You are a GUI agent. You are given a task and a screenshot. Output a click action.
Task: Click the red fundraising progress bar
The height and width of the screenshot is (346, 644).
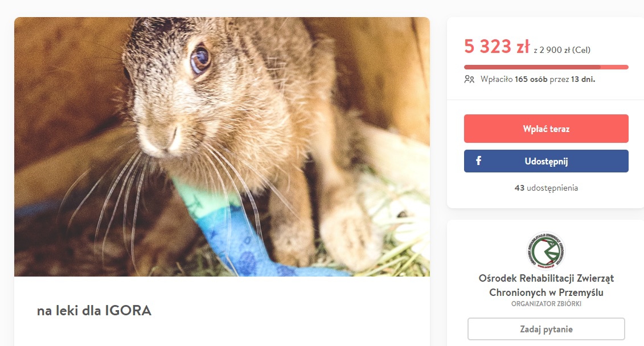545,67
